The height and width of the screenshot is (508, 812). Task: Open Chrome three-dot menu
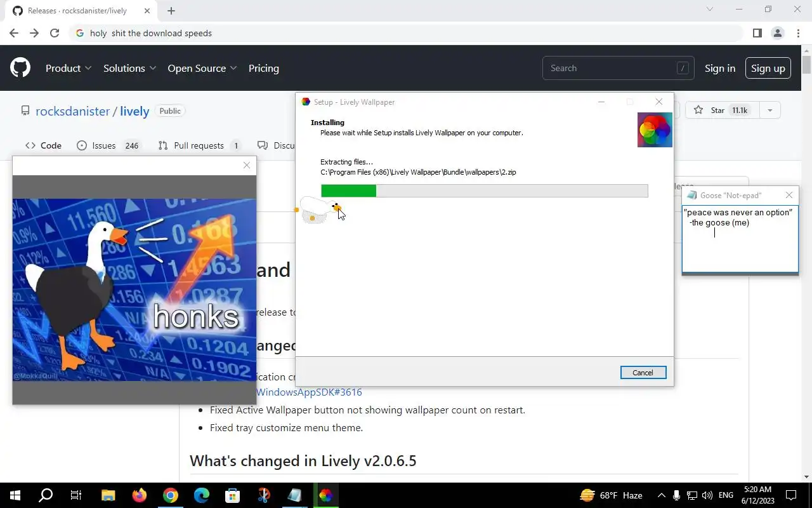(797, 33)
